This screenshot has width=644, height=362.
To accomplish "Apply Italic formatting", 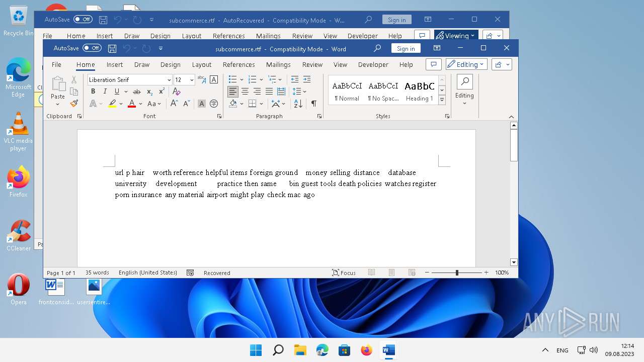I will 105,92.
